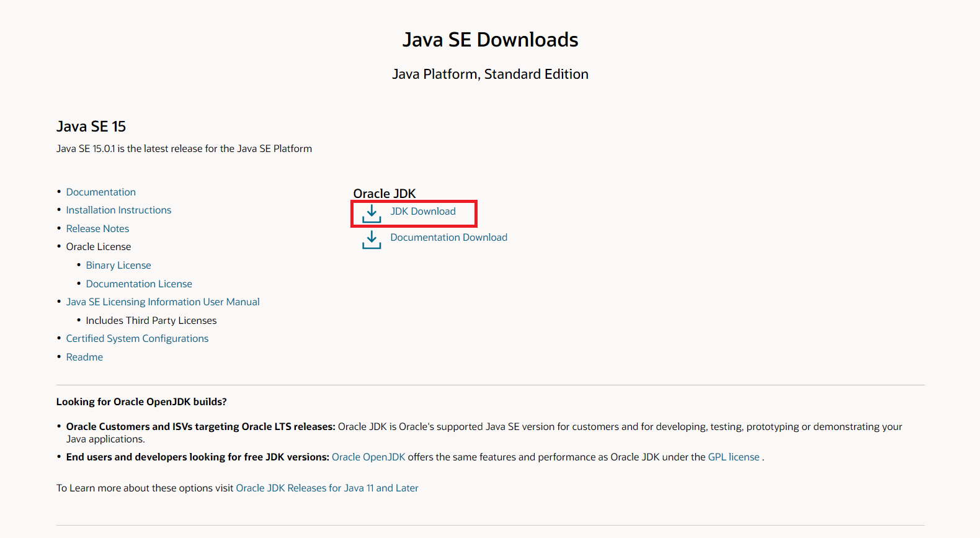Viewport: 980px width, 538px height.
Task: Click 'End users and developers looking for free JDK versions' text
Action: tap(198, 457)
